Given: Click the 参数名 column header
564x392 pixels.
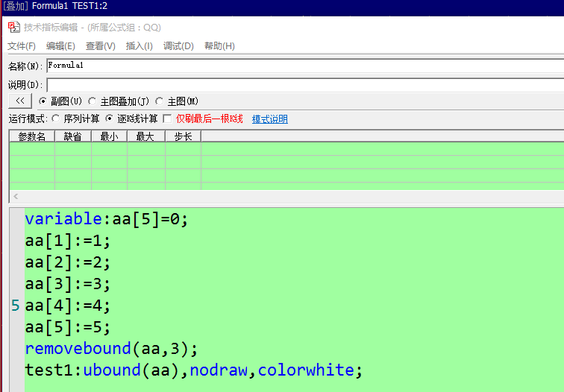Looking at the screenshot, I should point(32,136).
